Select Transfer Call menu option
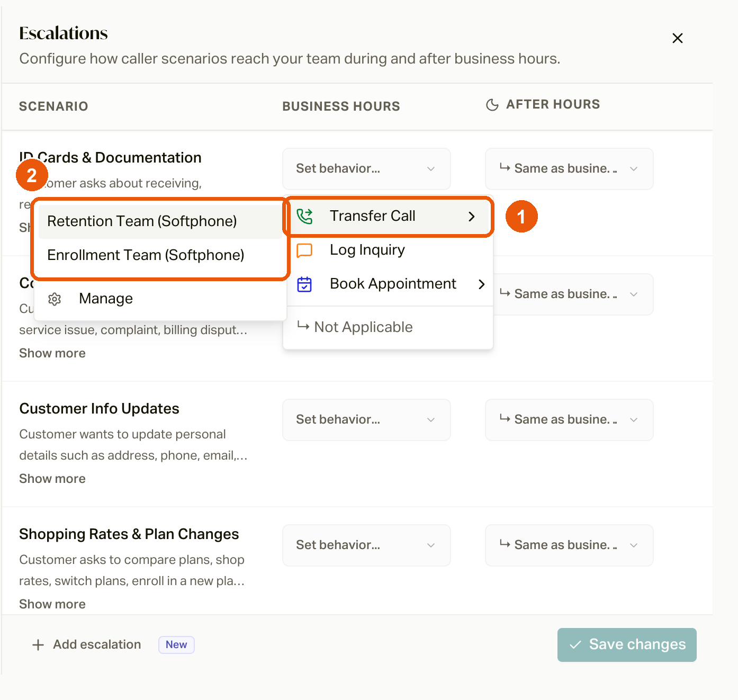The height and width of the screenshot is (700, 738). coord(389,216)
